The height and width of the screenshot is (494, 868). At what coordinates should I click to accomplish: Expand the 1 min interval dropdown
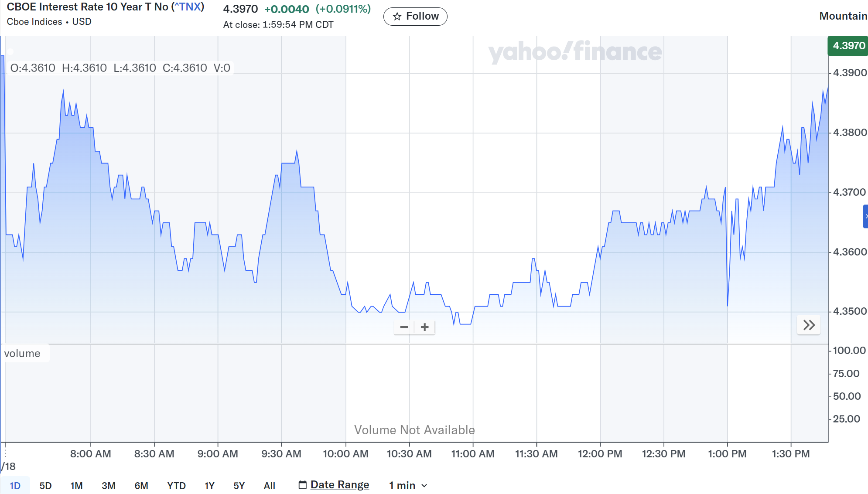tap(408, 485)
